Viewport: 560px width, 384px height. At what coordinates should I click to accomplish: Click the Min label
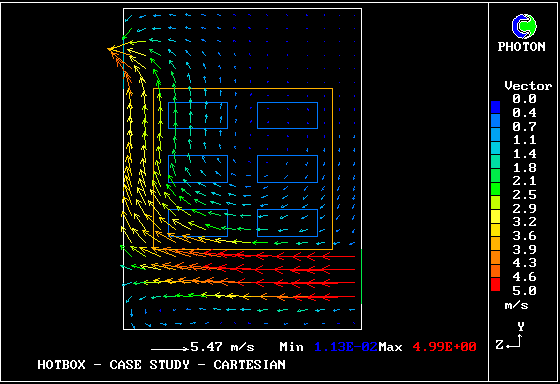pos(291,347)
